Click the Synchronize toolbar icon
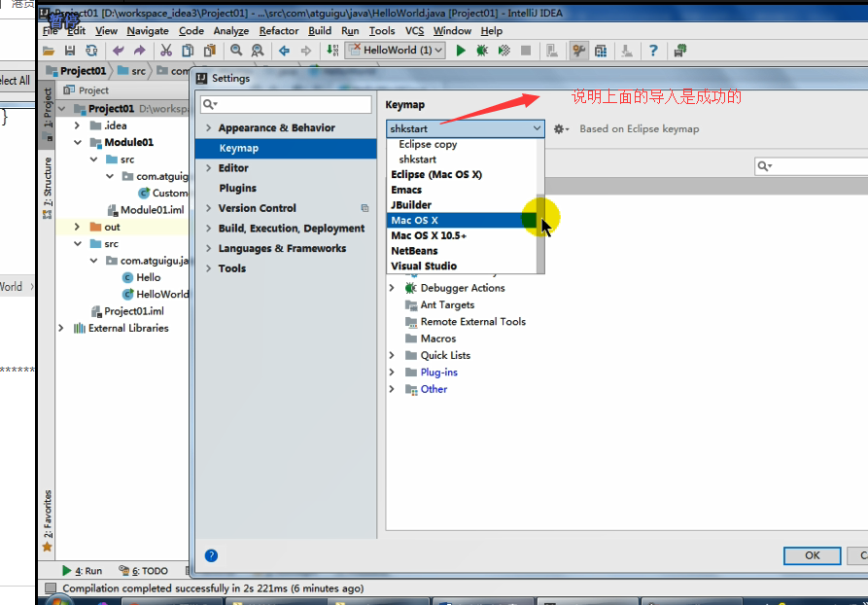Viewport: 868px width, 605px height. tap(91, 51)
